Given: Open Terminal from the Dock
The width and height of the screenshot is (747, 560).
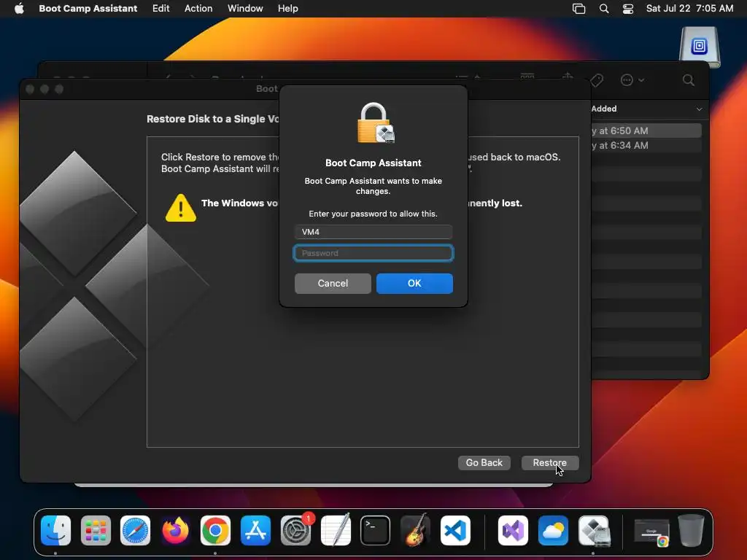Looking at the screenshot, I should click(x=376, y=531).
